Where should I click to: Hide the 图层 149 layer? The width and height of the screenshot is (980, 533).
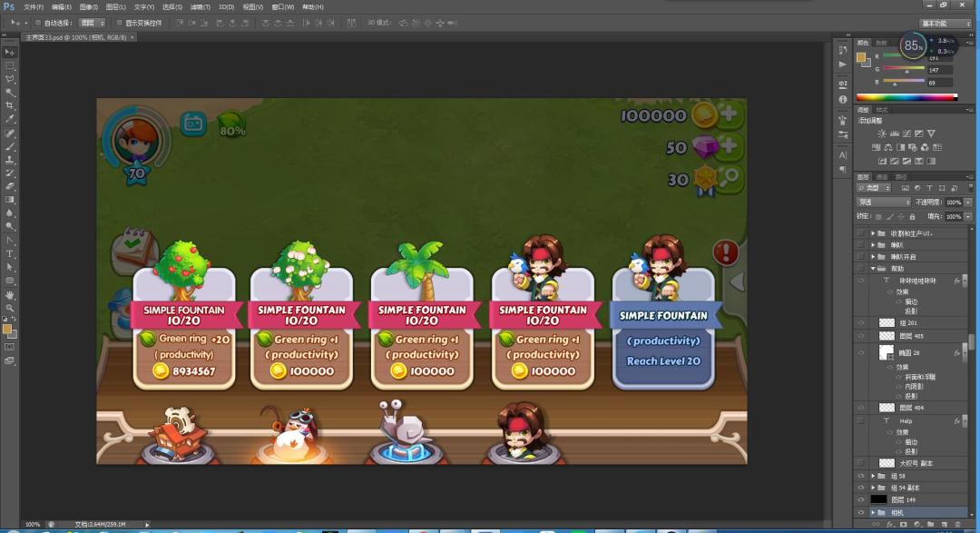[x=860, y=499]
